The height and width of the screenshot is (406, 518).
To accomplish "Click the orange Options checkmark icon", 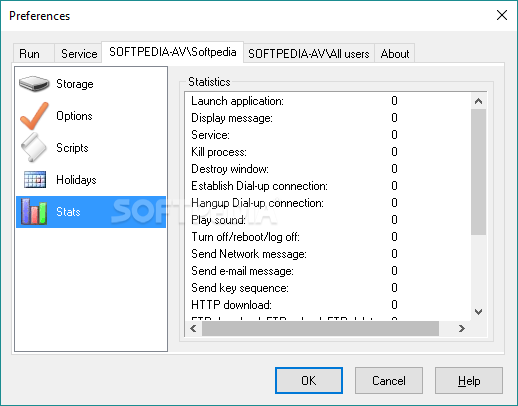I will [34, 116].
